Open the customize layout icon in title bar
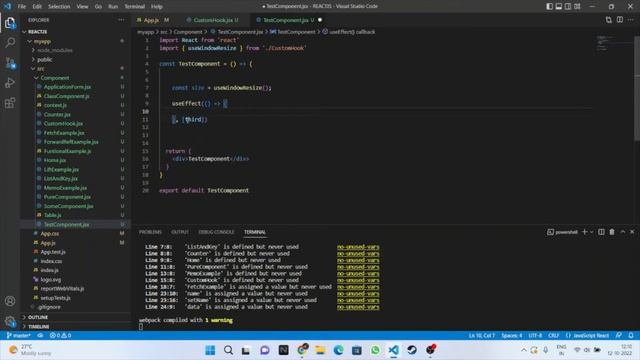The width and height of the screenshot is (640, 360). click(577, 7)
